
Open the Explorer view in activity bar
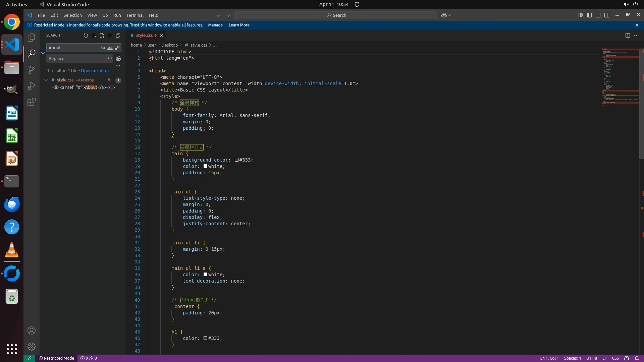coord(32,38)
